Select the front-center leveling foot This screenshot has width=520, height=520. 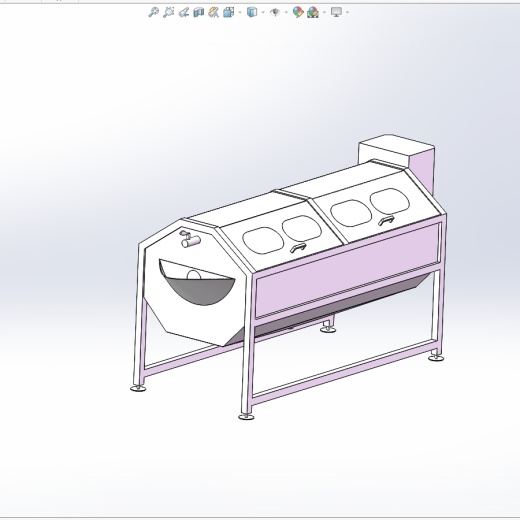tap(246, 416)
